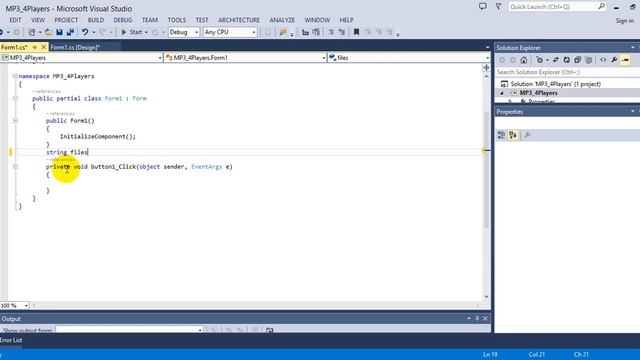Click the Property Pages wrench in Properties panel

coord(527,135)
